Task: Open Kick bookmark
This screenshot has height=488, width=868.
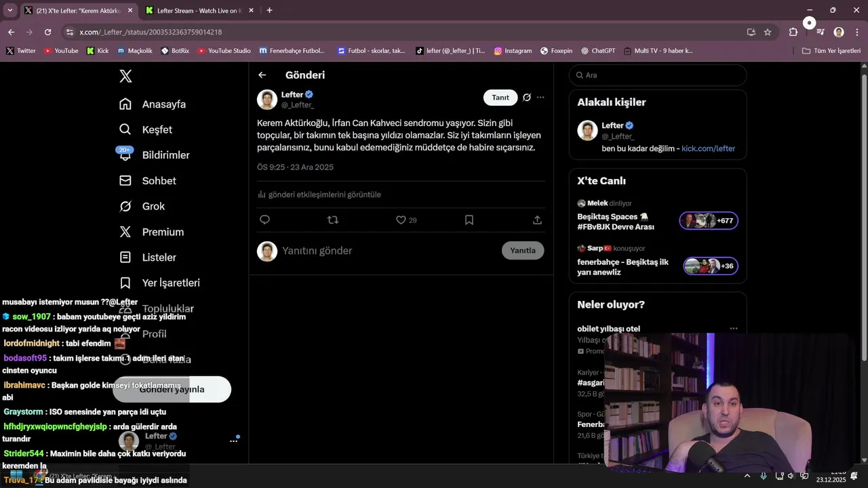Action: (x=98, y=51)
